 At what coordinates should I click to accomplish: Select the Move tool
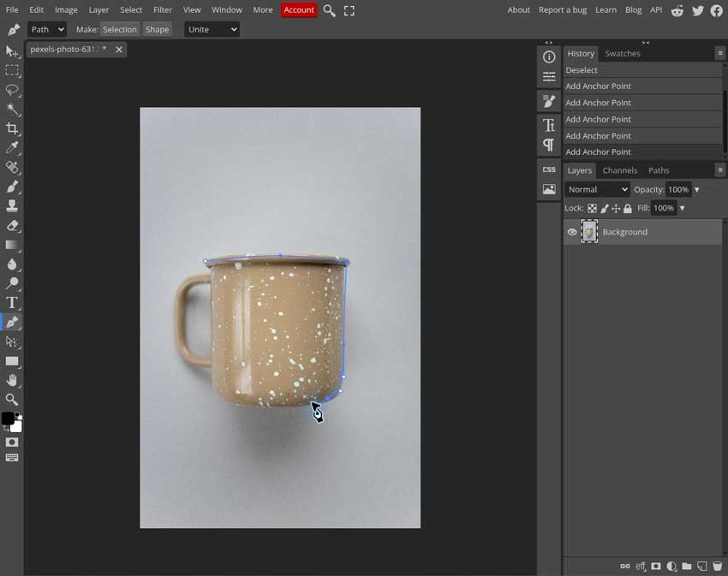coord(12,51)
